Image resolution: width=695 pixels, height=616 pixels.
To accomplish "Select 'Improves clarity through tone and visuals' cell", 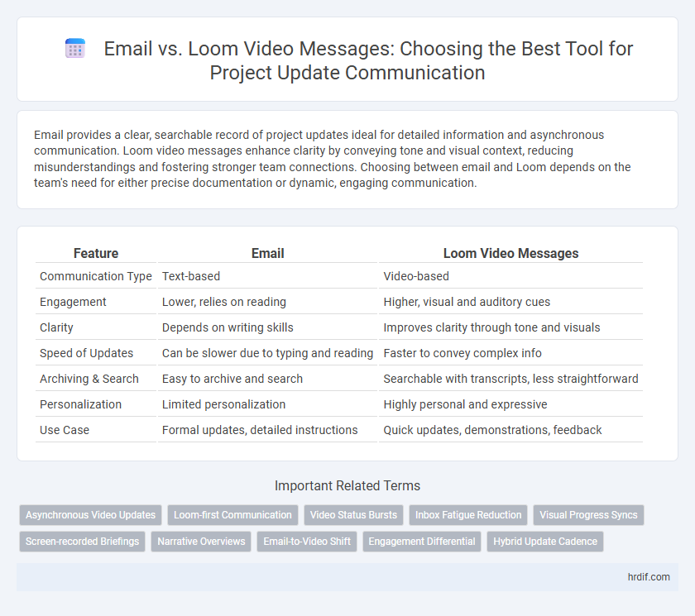I will click(510, 327).
